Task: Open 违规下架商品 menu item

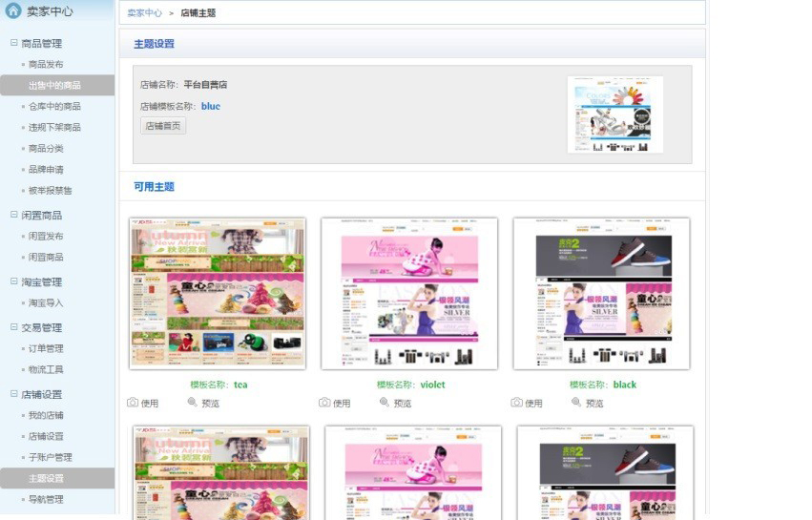Action: click(x=54, y=128)
